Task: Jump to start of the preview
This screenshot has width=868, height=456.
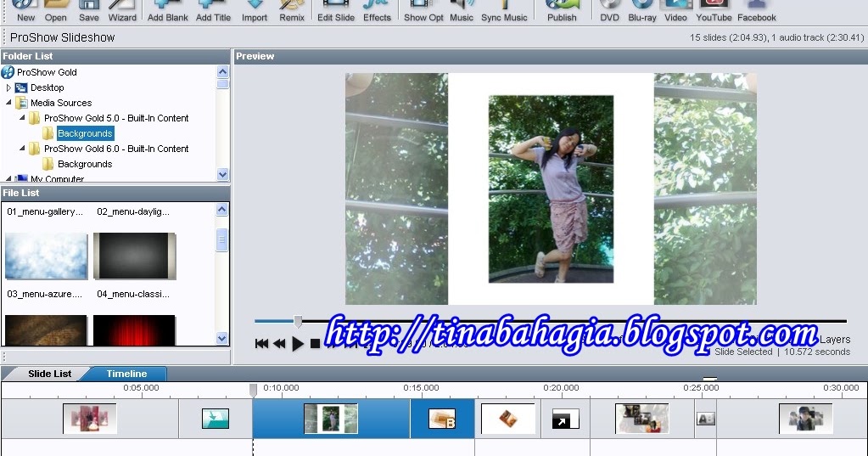Action: 261,344
